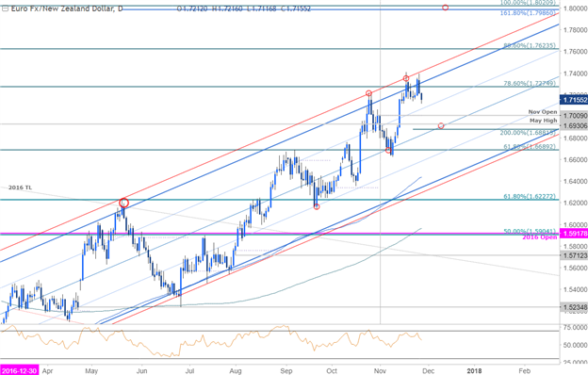This screenshot has width=588, height=375.
Task: Click the 1.69306 price tag
Action: tap(573, 125)
